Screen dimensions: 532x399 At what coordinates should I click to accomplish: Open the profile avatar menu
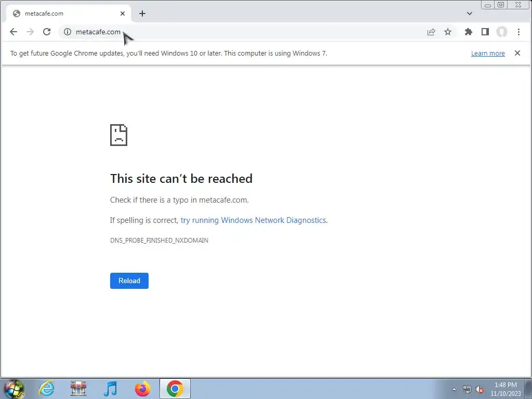502,32
